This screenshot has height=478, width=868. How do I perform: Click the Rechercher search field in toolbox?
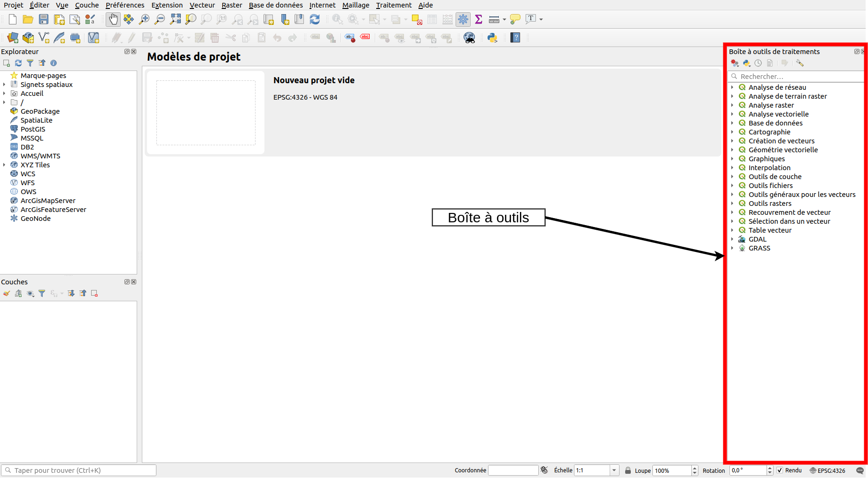[x=798, y=77]
